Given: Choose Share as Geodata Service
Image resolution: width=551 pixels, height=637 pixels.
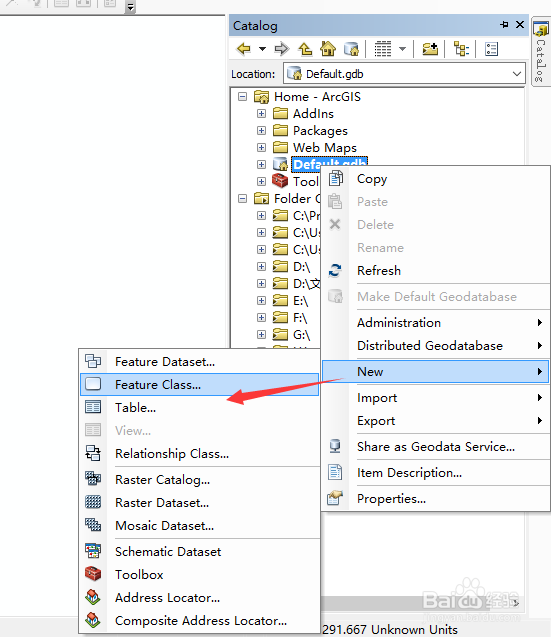Looking at the screenshot, I should (x=436, y=447).
